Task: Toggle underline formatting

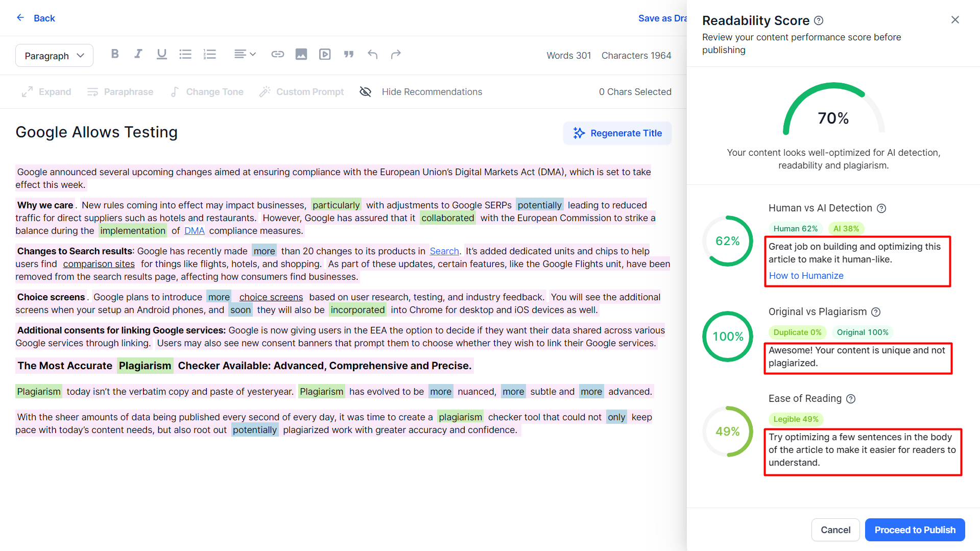Action: pyautogui.click(x=162, y=54)
